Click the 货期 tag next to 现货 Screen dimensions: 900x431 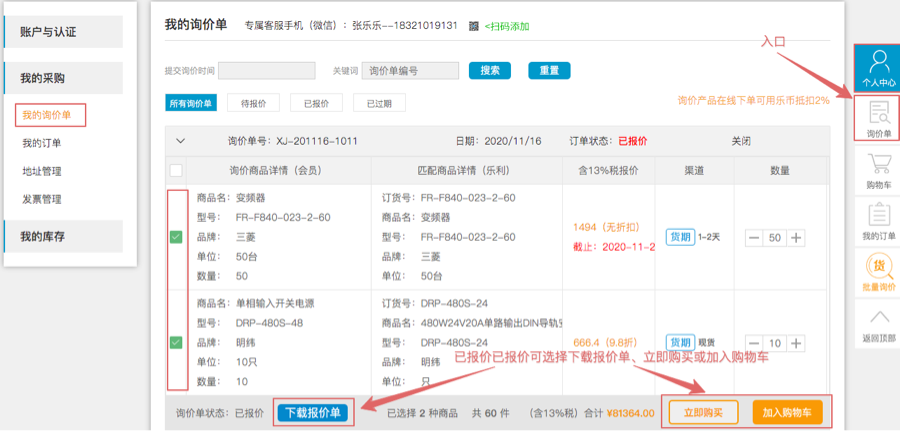tap(680, 343)
